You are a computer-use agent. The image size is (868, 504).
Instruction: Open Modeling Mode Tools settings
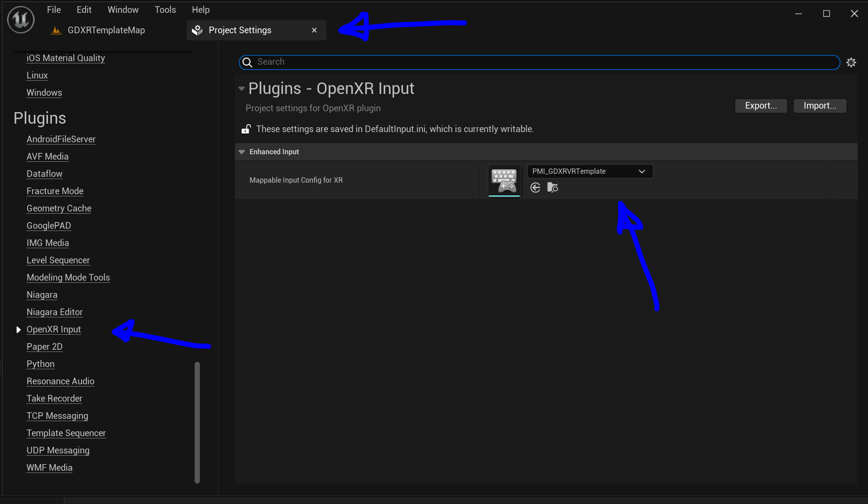coord(68,277)
